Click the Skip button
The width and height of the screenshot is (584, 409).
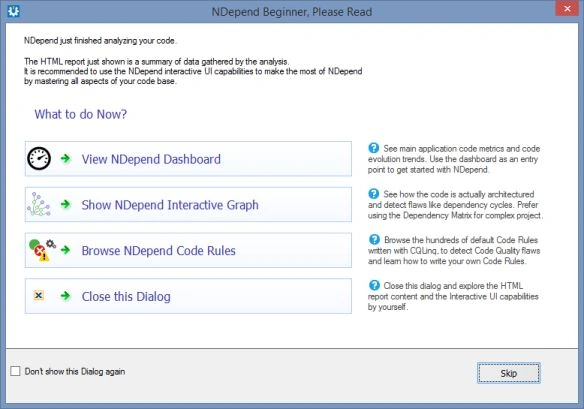[508, 373]
